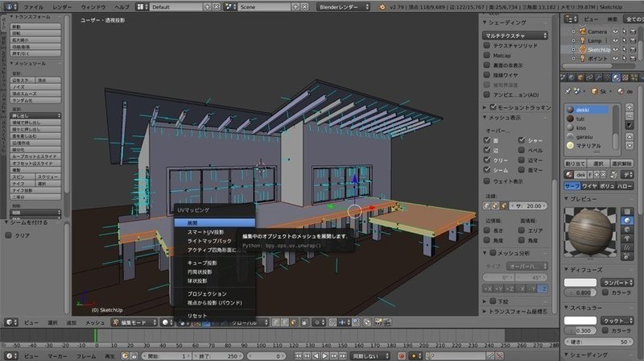This screenshot has height=361, width=644.
Task: Click the Blender logo in the header
Action: [382, 7]
